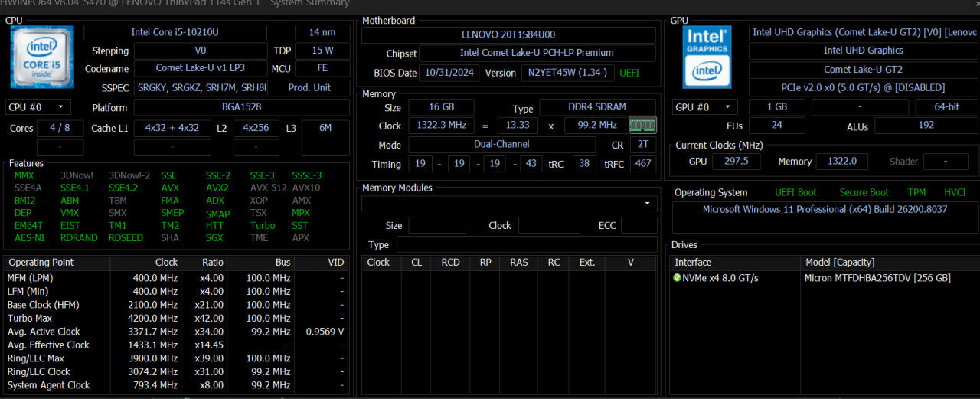Click the tRC value 38
Image resolution: width=980 pixels, height=399 pixels.
pos(583,164)
